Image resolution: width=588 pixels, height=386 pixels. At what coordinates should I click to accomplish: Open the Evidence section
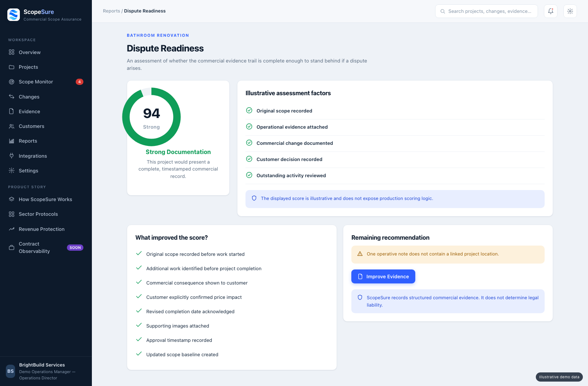(x=46, y=111)
